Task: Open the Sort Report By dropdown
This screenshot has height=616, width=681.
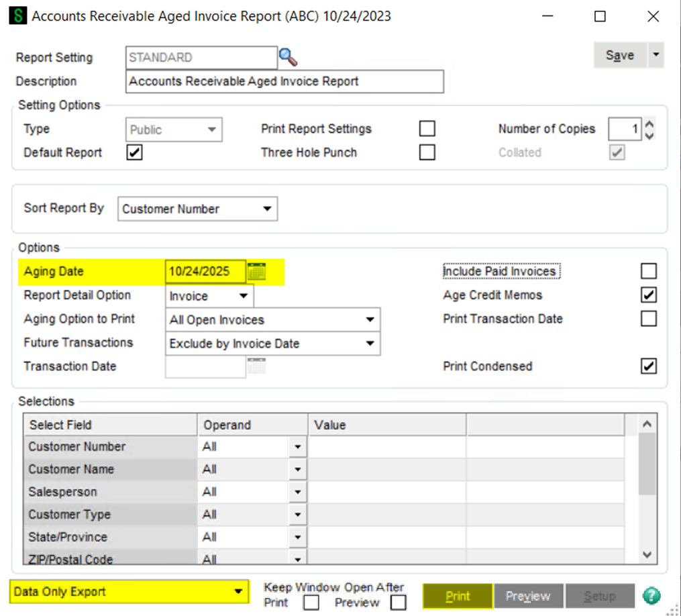Action: pyautogui.click(x=268, y=209)
